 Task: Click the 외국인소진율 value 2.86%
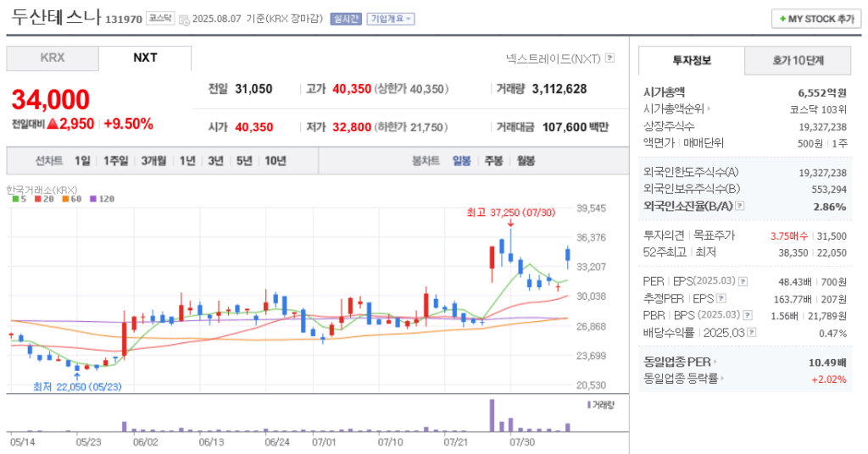pyautogui.click(x=830, y=207)
